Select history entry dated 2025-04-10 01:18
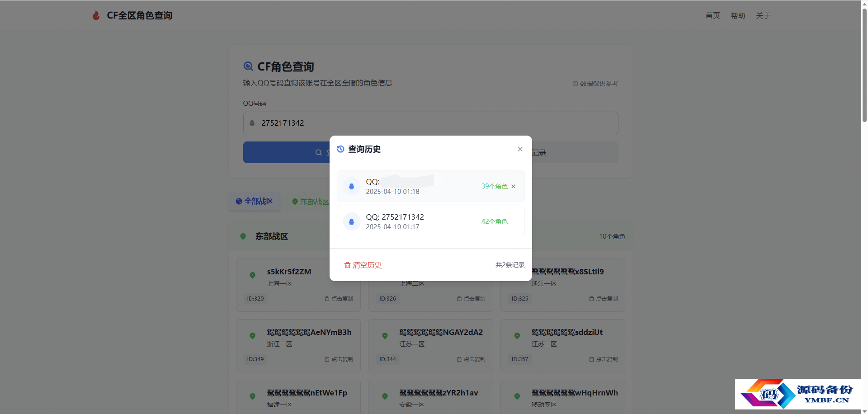The image size is (868, 414). pyautogui.click(x=431, y=186)
